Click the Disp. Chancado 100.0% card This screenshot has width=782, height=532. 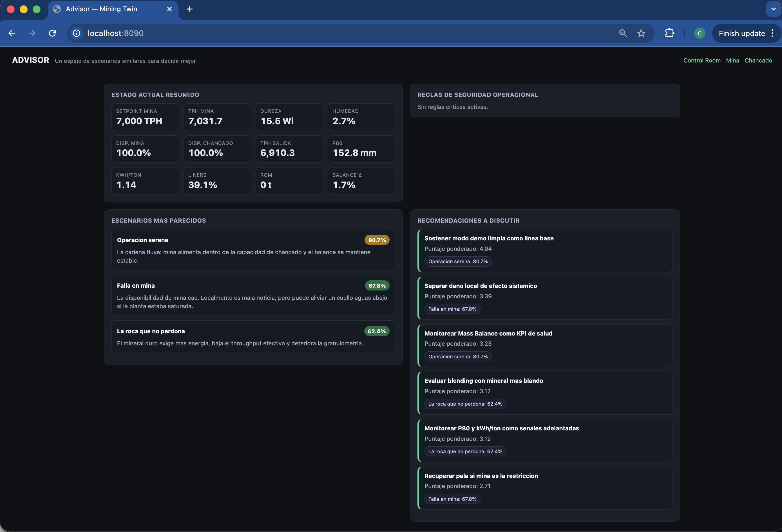coord(217,149)
